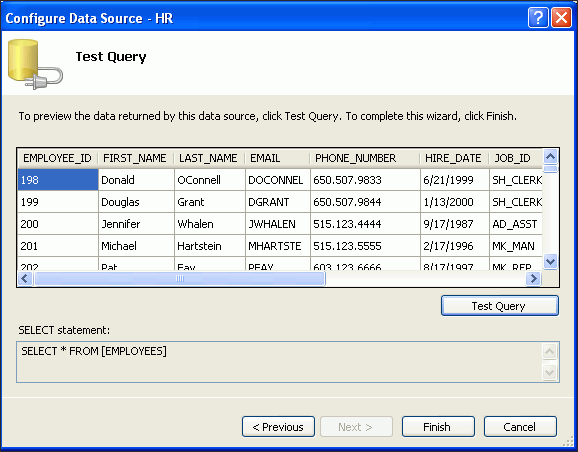Select the MHARTSTE email cell

[278, 246]
